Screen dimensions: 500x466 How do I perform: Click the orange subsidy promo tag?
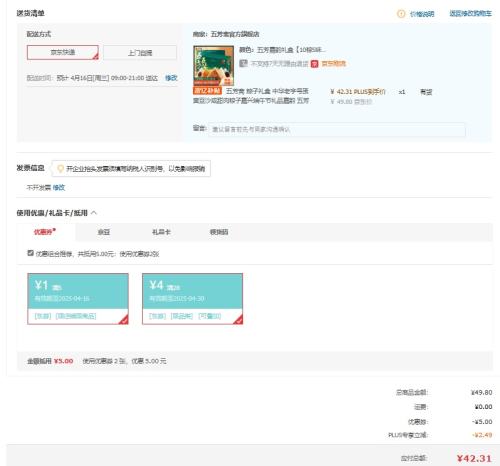click(x=207, y=91)
